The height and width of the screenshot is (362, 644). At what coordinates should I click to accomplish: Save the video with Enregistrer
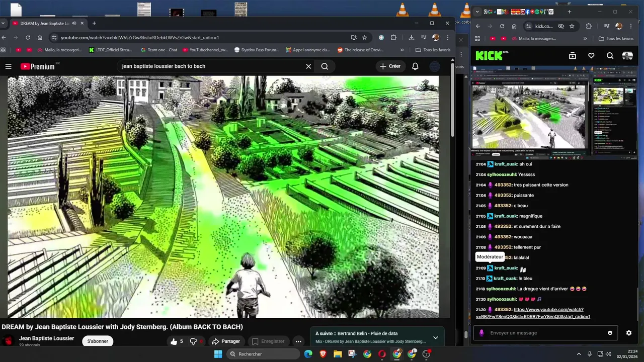point(268,341)
